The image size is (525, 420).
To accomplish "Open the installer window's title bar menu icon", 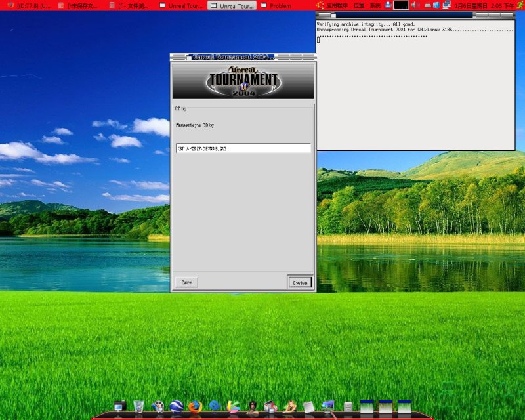I will click(189, 57).
